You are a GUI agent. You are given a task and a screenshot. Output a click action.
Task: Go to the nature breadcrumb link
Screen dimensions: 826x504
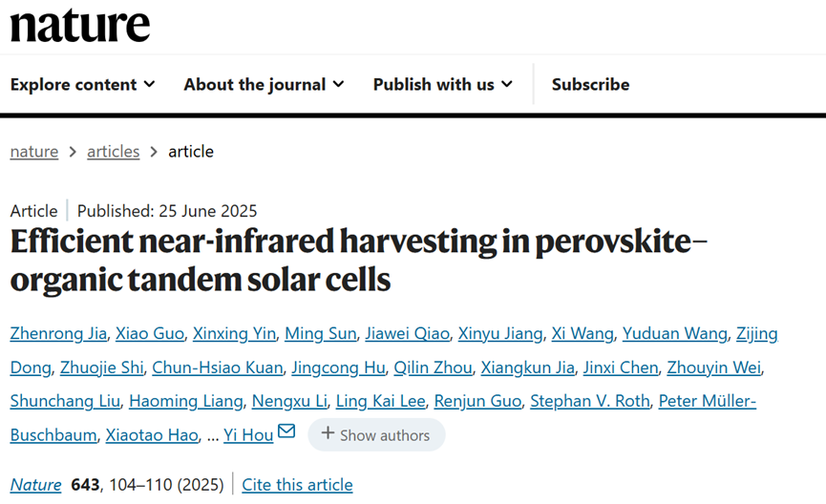(34, 151)
